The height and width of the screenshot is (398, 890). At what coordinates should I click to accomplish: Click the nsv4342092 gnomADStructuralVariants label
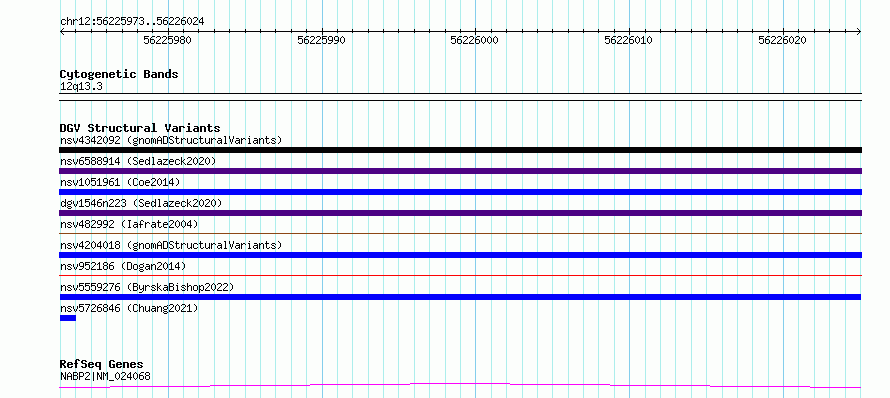(171, 140)
